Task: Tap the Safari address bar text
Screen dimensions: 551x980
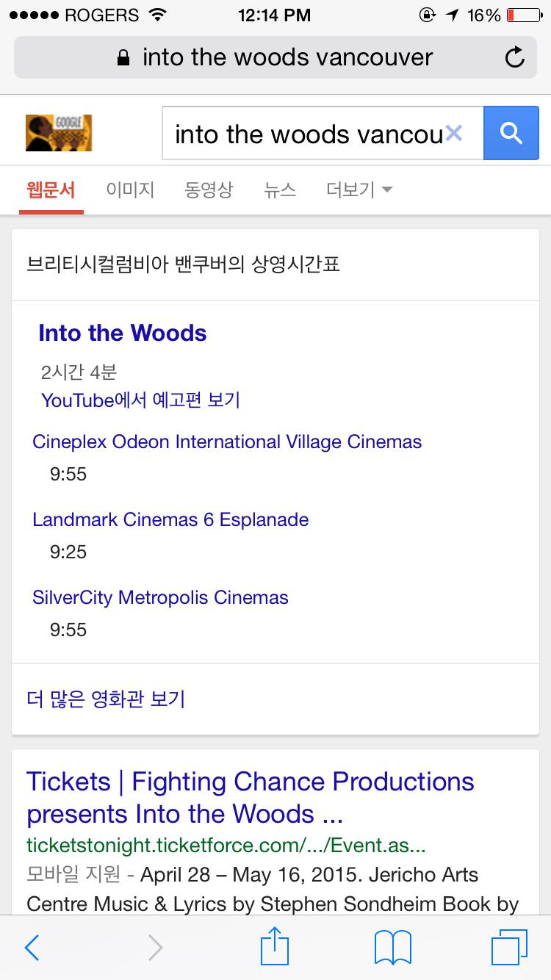Action: 287,57
